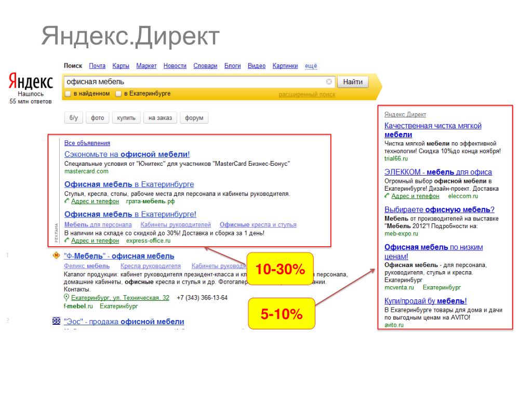
Task: Open the 'Офисные кресла и стулья' sitelink
Action: [258, 224]
